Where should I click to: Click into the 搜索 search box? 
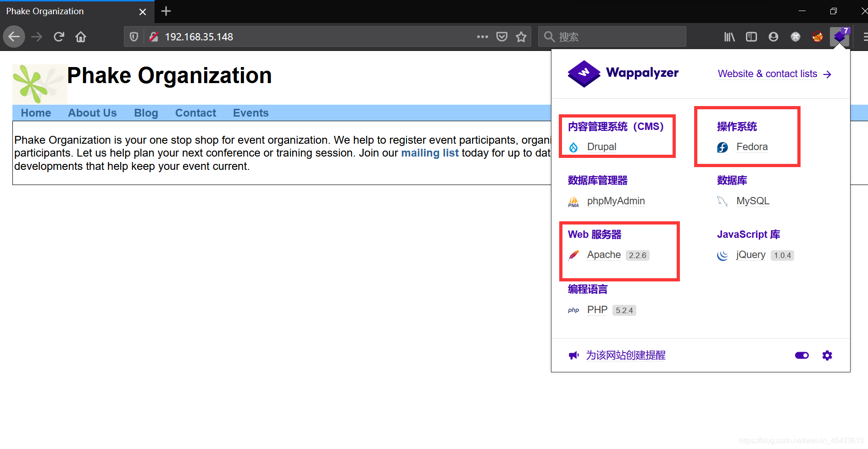click(x=612, y=37)
